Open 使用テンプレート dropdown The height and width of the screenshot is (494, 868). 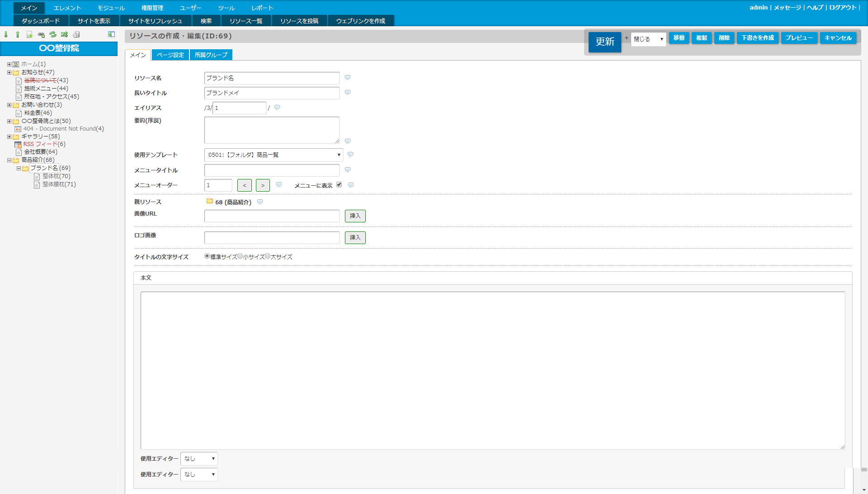click(274, 155)
